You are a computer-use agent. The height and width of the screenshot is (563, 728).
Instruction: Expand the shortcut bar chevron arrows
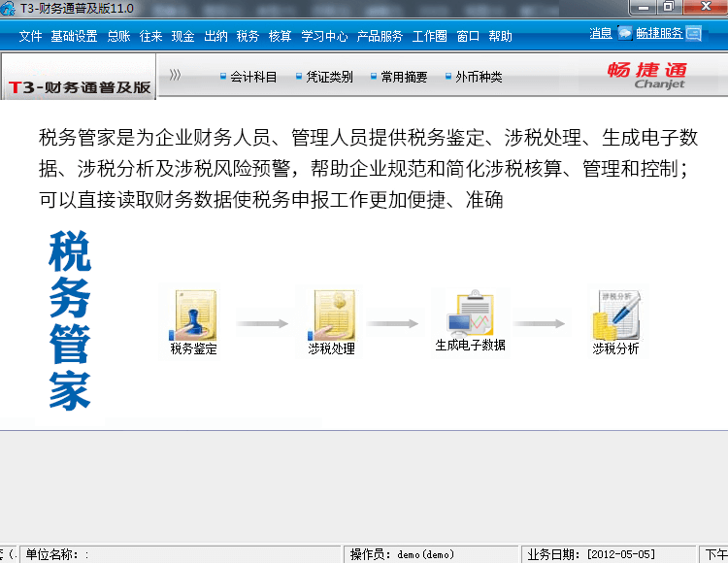coord(175,75)
